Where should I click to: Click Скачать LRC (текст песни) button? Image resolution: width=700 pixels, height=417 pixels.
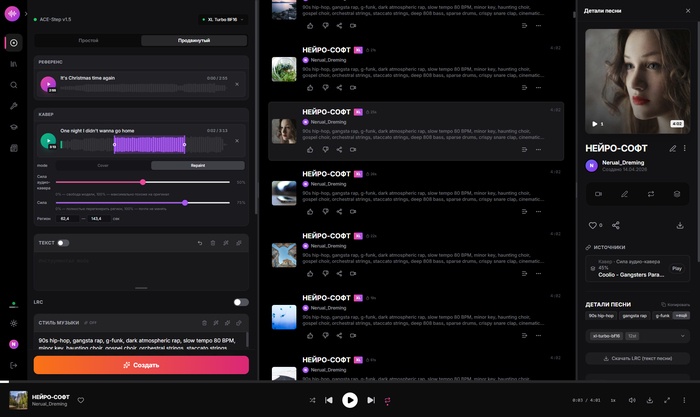(x=638, y=358)
